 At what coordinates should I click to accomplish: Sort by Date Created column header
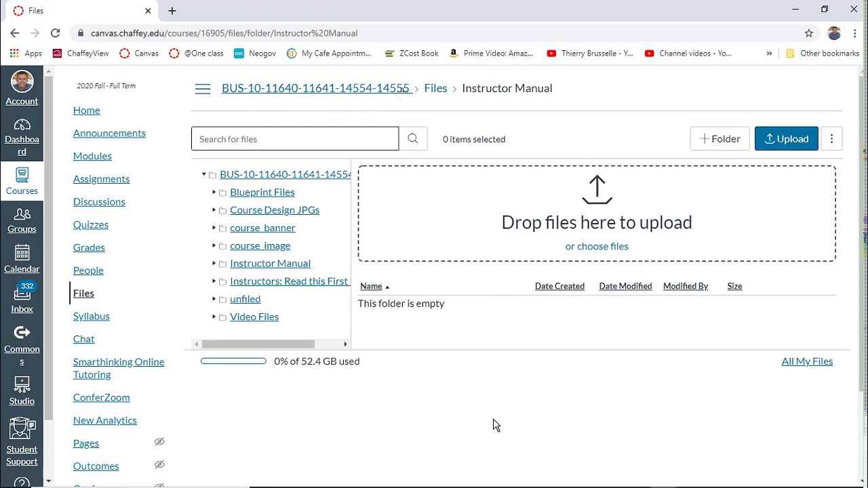(559, 286)
